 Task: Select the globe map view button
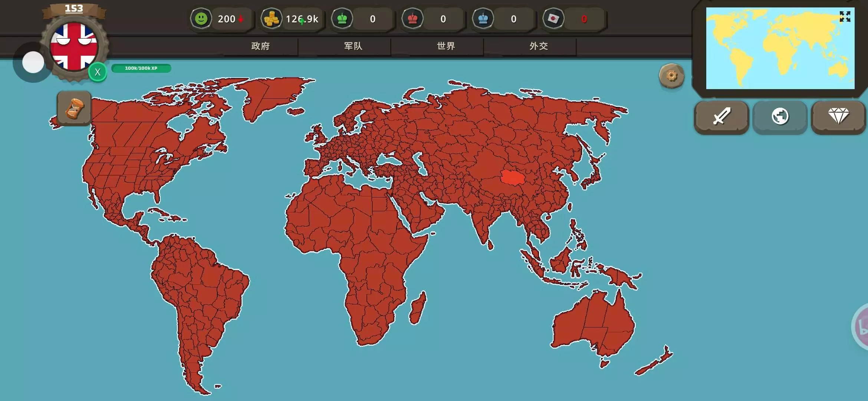click(780, 117)
